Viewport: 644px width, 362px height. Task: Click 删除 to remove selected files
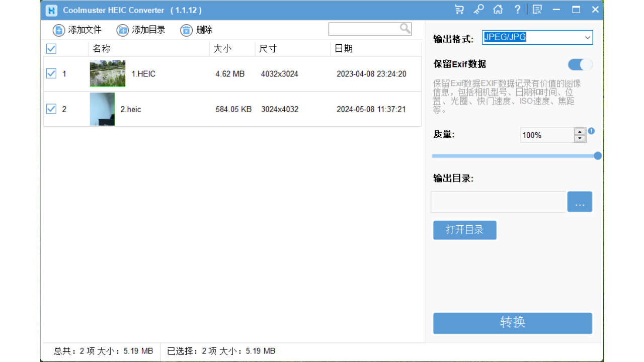pyautogui.click(x=197, y=30)
